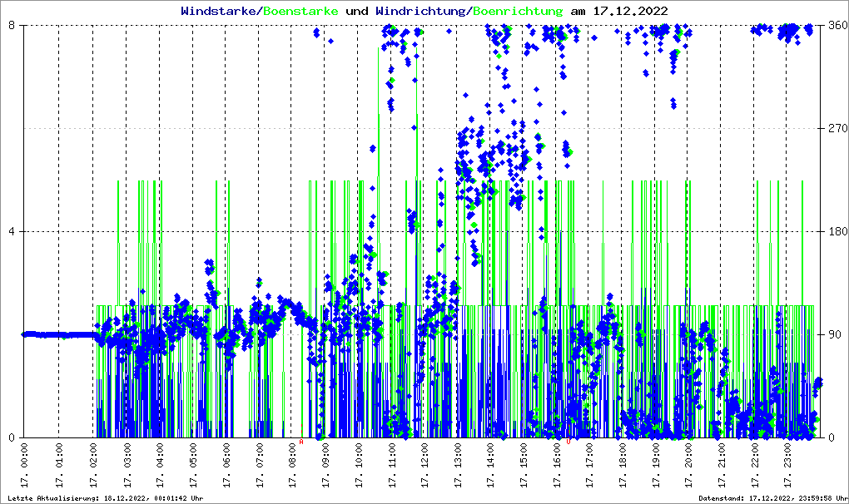Click the '8' label on left axis
Viewport: 849px width, 504px height.
point(13,25)
